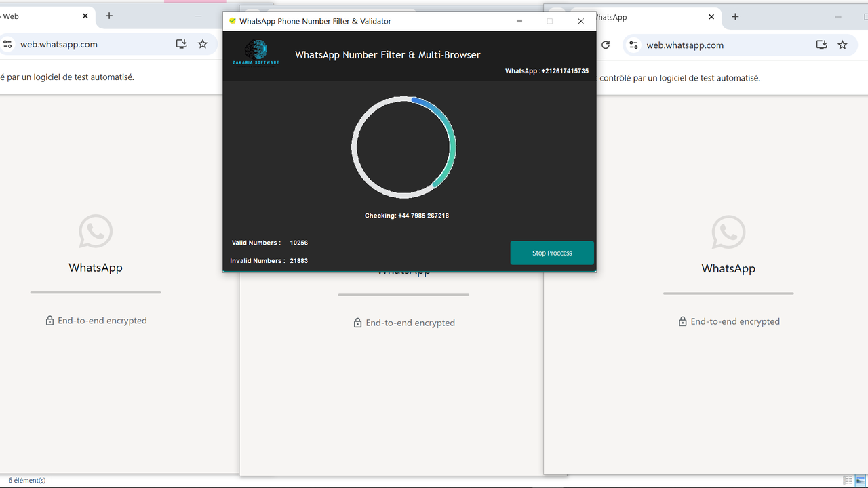The width and height of the screenshot is (868, 488).
Task: Switch to details view in the status bar
Action: click(848, 480)
